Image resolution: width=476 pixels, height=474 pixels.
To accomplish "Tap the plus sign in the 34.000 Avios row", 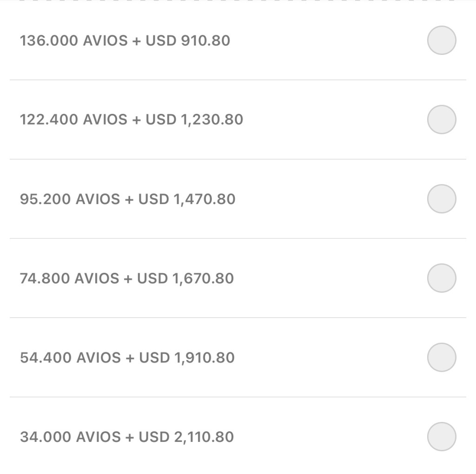I will 129,437.
